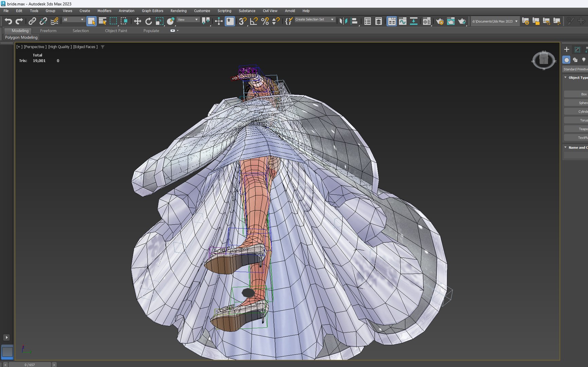
Task: Toggle the Window/Crossing selection mode
Action: [x=124, y=21]
